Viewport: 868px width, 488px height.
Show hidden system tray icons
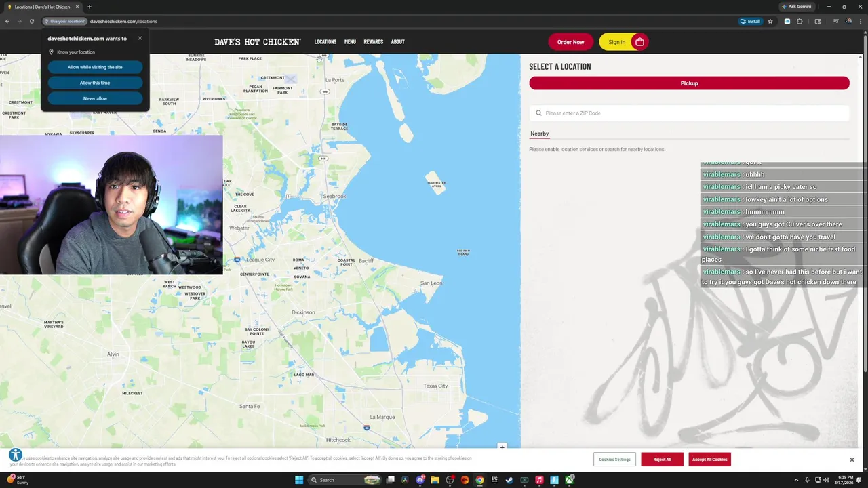[x=796, y=480]
